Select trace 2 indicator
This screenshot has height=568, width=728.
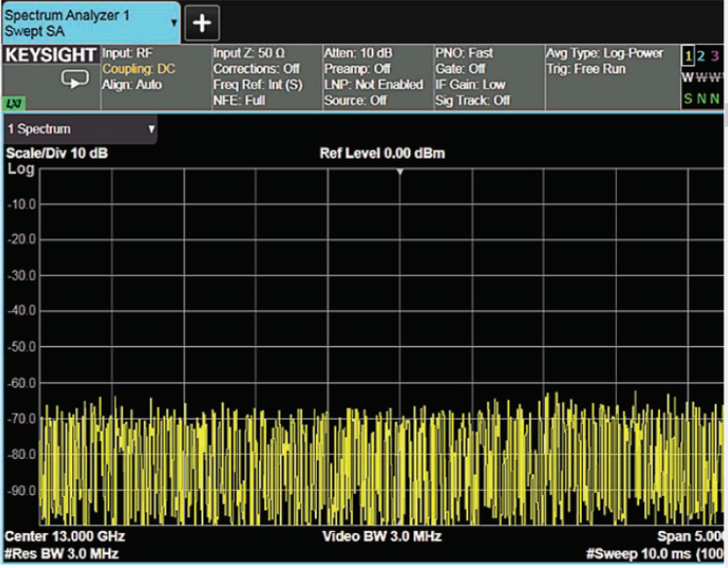coord(701,57)
